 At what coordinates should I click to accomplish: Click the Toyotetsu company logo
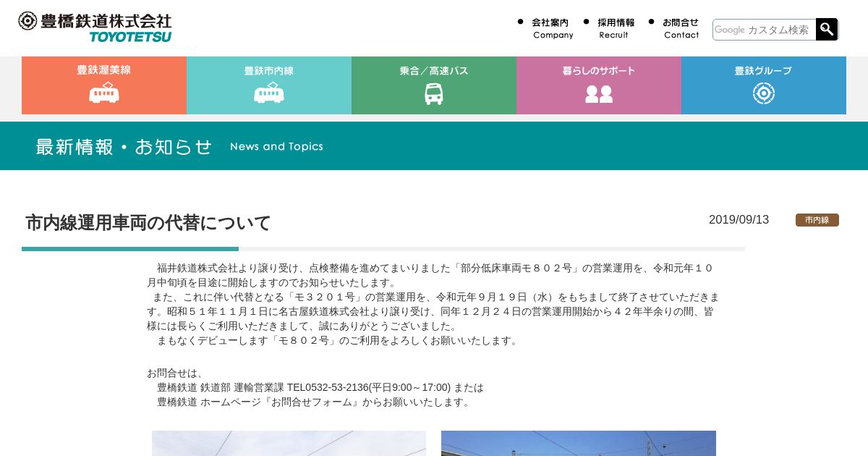click(x=95, y=27)
